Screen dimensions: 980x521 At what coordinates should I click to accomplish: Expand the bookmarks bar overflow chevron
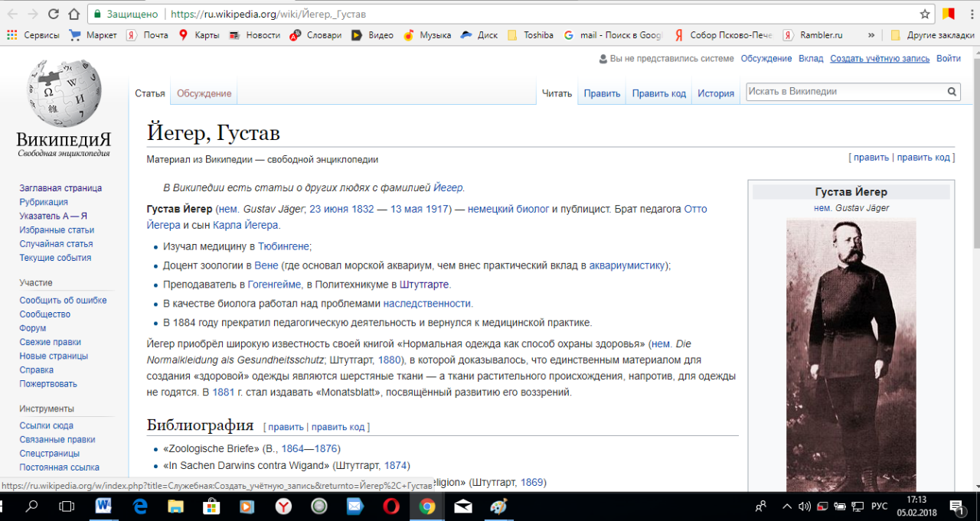[x=871, y=35]
